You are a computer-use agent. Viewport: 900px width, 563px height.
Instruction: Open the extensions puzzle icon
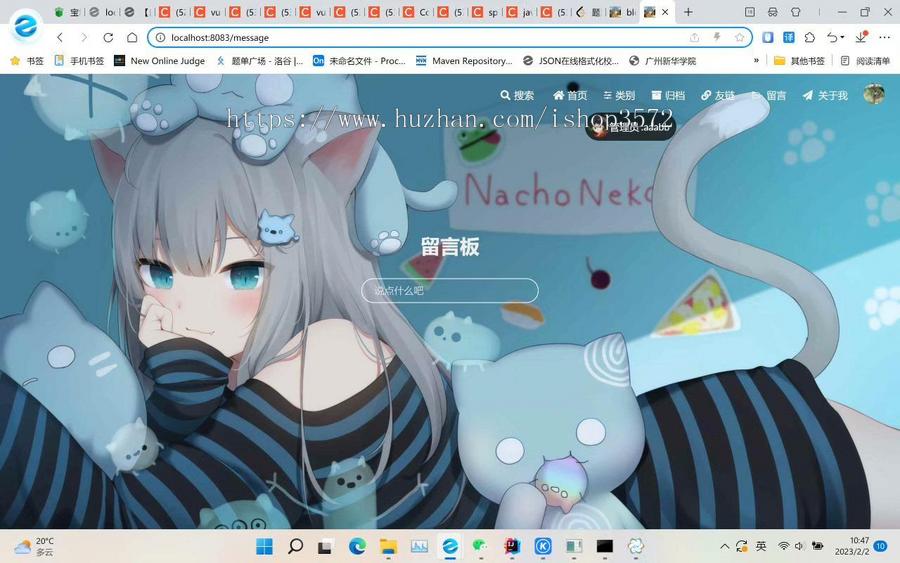810,37
